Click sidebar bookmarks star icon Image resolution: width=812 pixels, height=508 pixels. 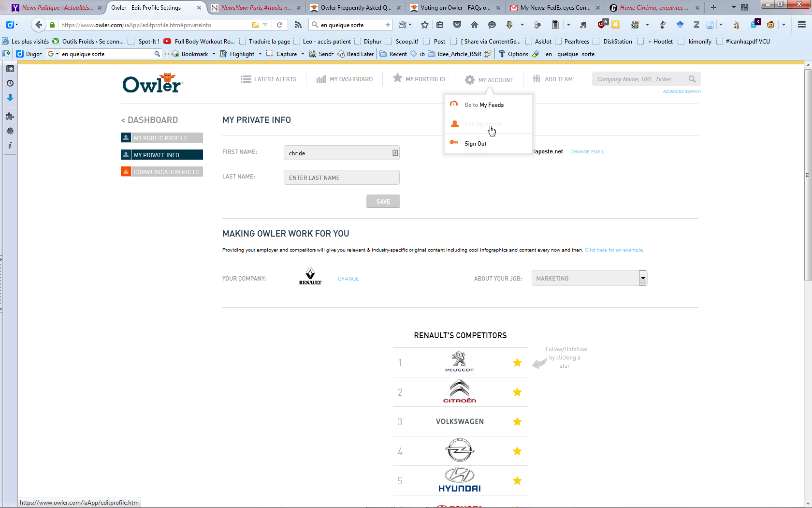click(x=10, y=69)
